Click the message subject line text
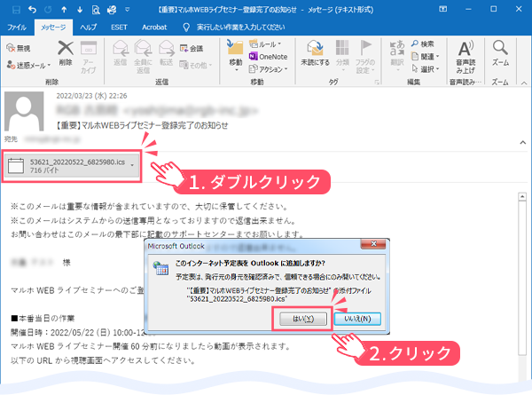The height and width of the screenshot is (395, 532). click(142, 125)
